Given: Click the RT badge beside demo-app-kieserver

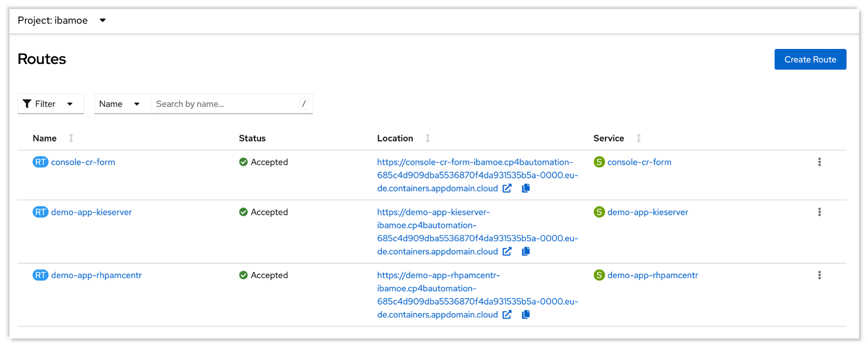Looking at the screenshot, I should (x=40, y=212).
